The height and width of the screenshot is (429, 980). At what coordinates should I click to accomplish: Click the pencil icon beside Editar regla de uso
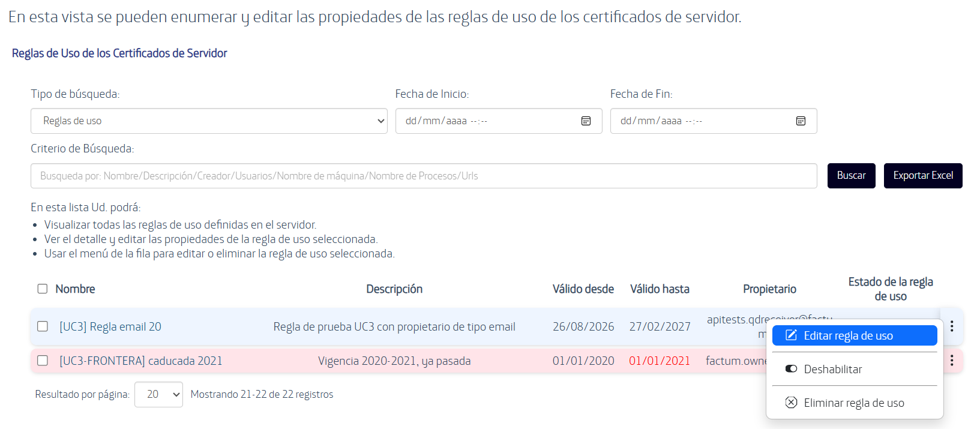click(792, 335)
